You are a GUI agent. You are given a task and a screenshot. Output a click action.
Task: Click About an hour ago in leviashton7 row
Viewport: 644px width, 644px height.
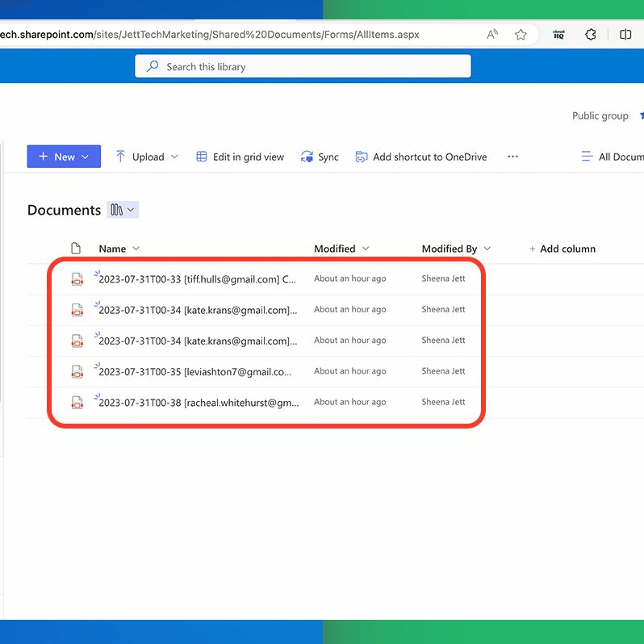350,371
